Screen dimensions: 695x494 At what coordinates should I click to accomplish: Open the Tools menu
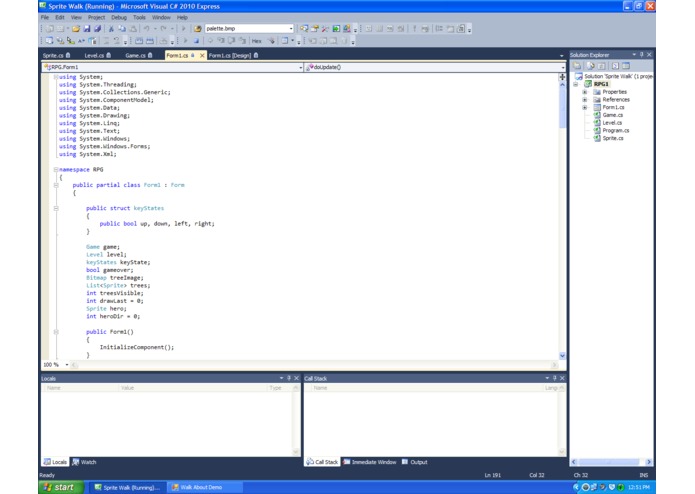pos(139,17)
